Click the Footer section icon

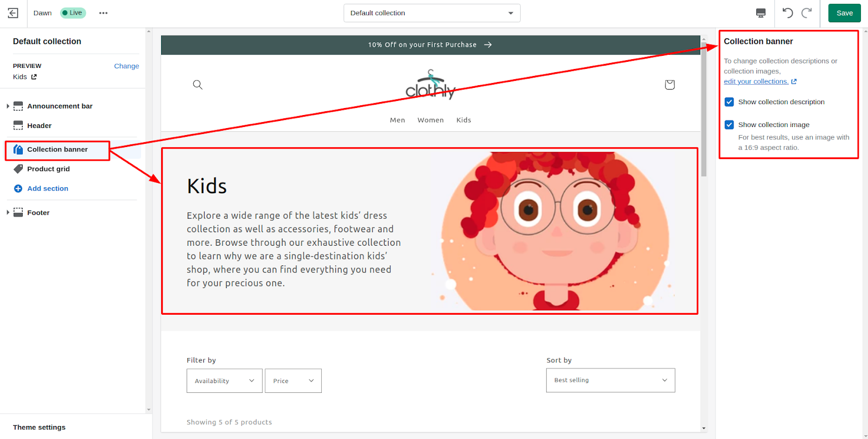[18, 212]
